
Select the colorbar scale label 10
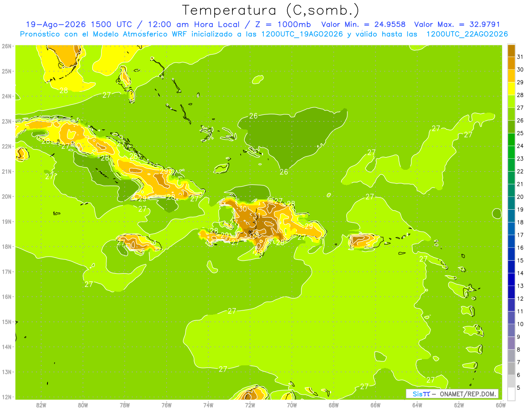point(520,324)
